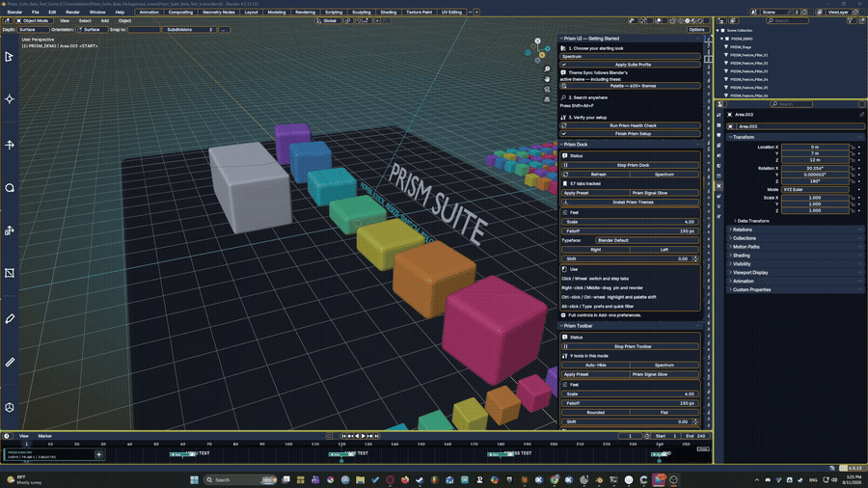Screen dimensions: 868x488
Task: Click Stop Prism Toolbar button
Action: click(x=631, y=347)
